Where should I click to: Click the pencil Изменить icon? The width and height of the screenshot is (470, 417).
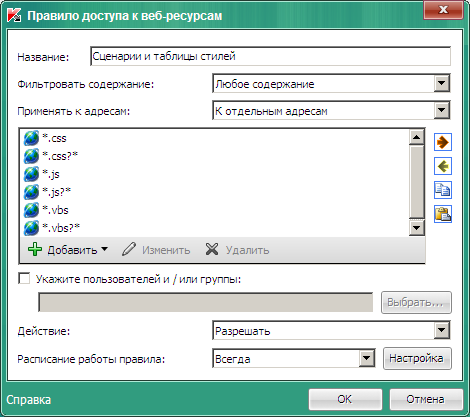(129, 249)
